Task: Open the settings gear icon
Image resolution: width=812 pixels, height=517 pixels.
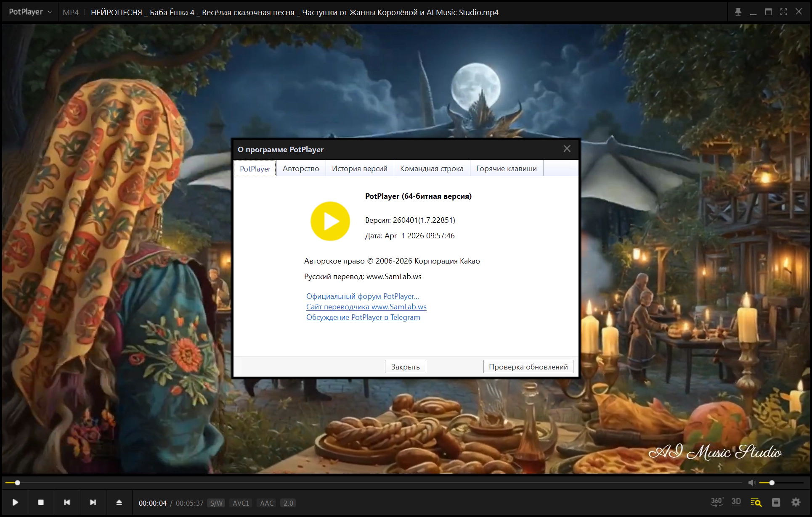Action: point(796,502)
